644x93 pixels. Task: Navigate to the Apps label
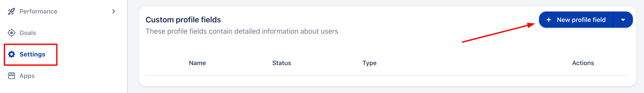point(27,76)
